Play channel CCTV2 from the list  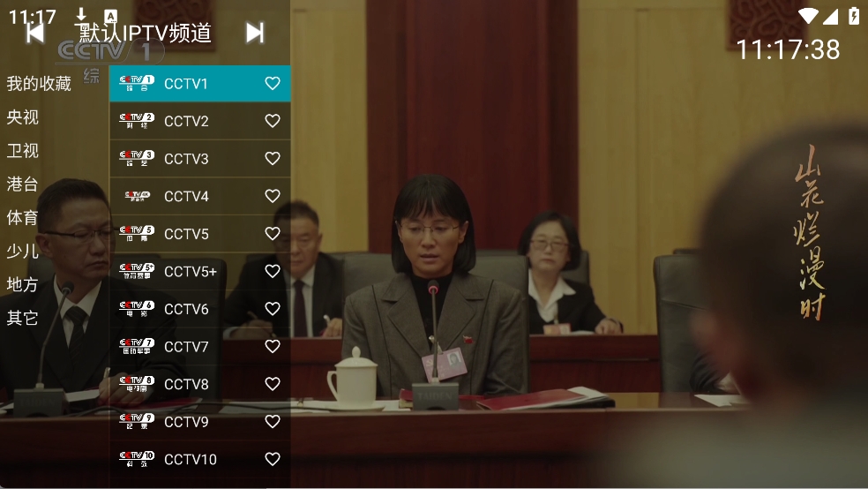click(200, 121)
